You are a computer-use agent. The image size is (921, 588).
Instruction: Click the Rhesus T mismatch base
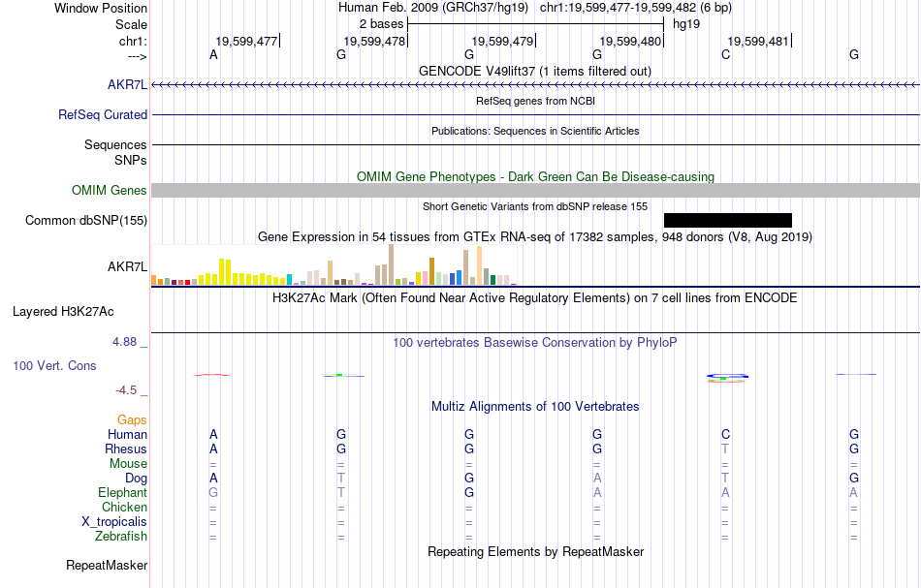click(725, 449)
